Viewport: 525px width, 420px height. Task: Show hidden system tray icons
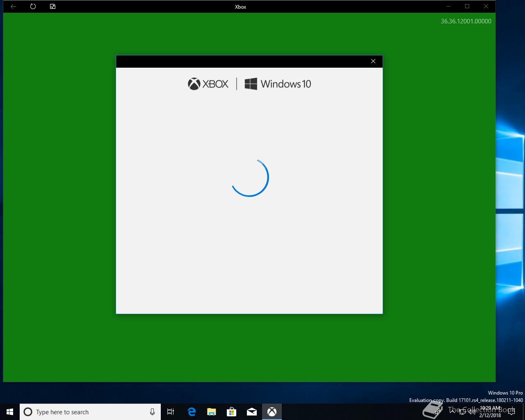click(452, 412)
